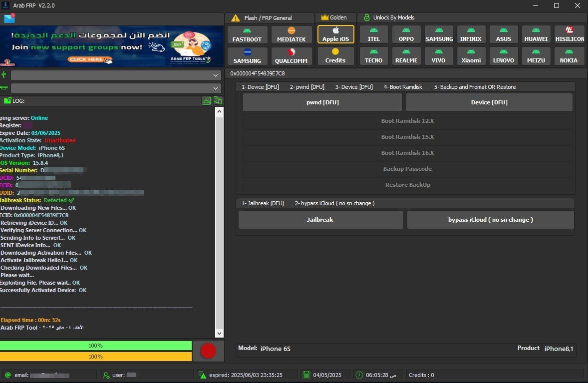Select the NOKIA brand button

point(569,56)
